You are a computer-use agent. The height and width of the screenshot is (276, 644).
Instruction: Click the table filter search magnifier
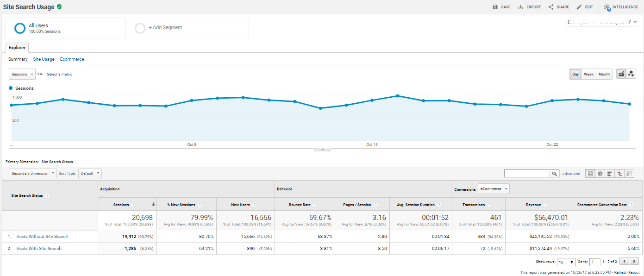coord(555,173)
